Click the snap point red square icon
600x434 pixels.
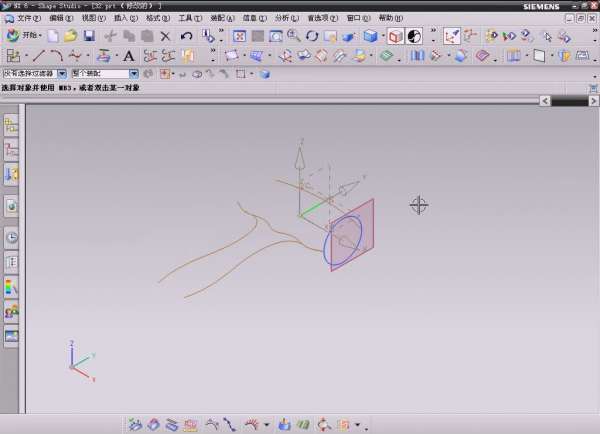click(165, 74)
